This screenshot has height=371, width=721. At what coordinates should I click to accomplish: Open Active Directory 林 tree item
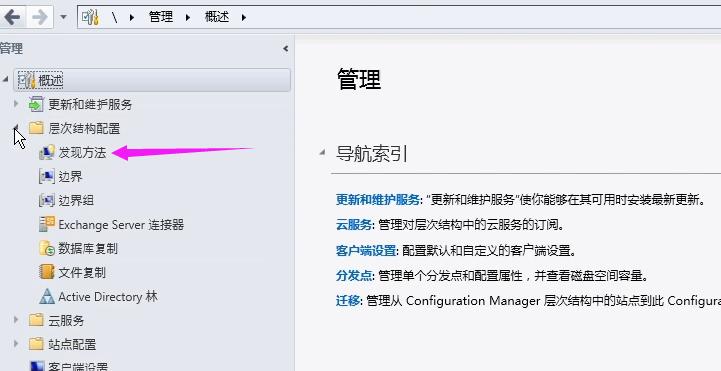108,297
